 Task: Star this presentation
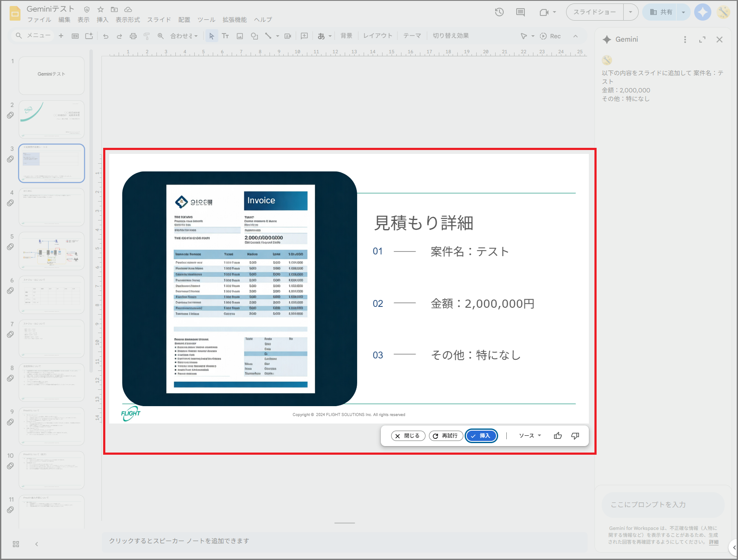point(101,9)
